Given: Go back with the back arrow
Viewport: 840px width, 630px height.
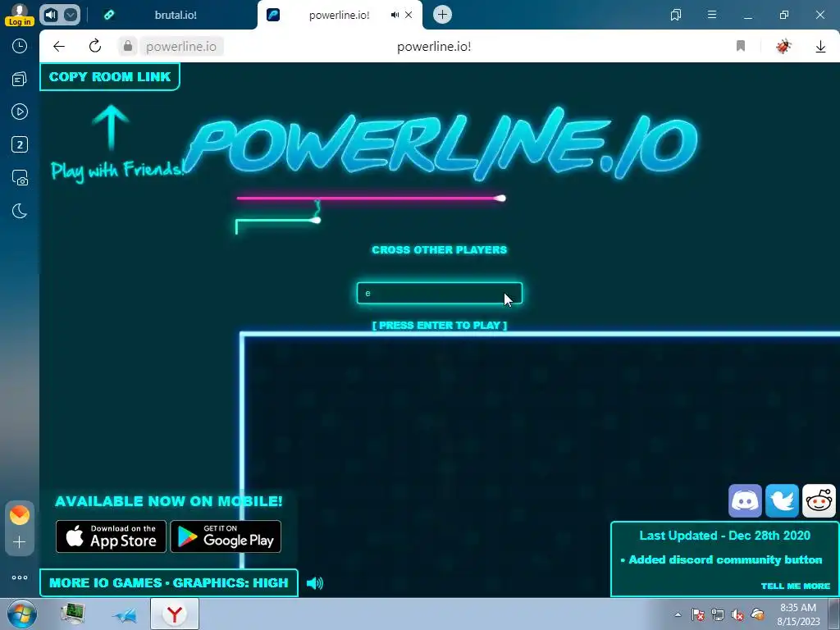Looking at the screenshot, I should point(59,47).
